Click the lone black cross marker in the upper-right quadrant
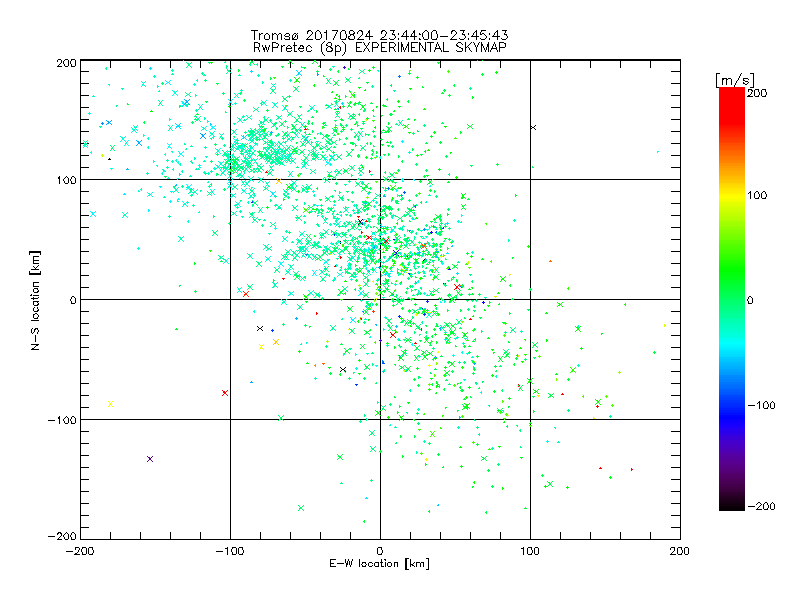Viewport: 800px width, 600px height. click(x=533, y=128)
